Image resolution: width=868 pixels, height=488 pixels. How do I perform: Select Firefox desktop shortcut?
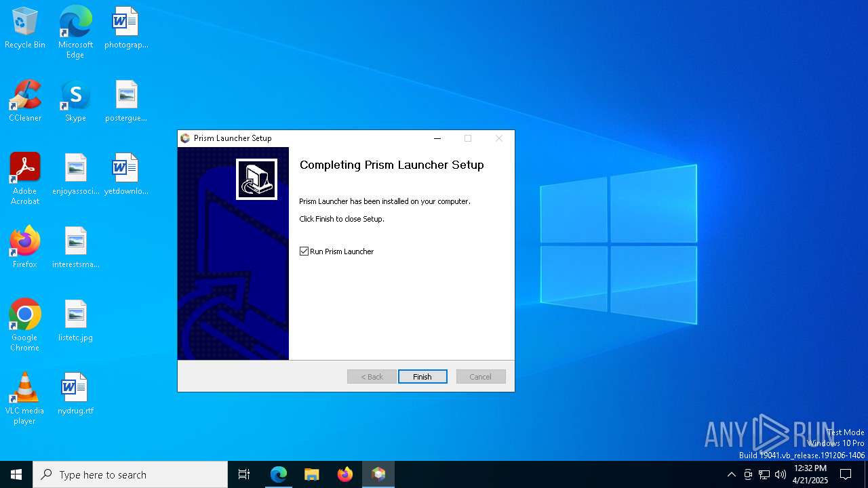pyautogui.click(x=25, y=248)
